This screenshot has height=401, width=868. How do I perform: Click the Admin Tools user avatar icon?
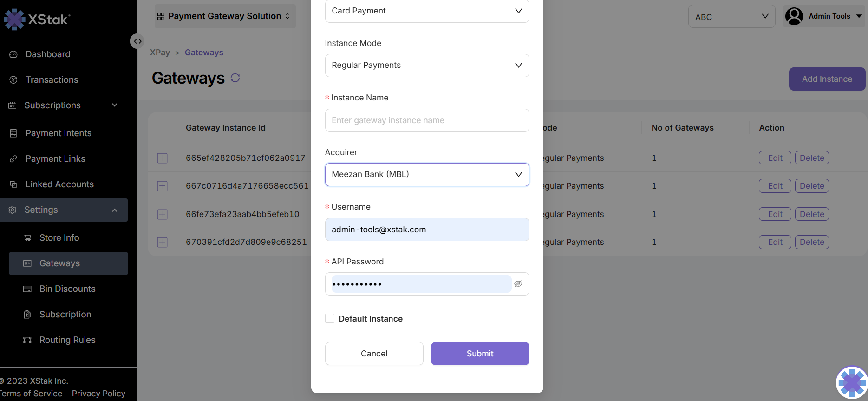[x=794, y=16]
